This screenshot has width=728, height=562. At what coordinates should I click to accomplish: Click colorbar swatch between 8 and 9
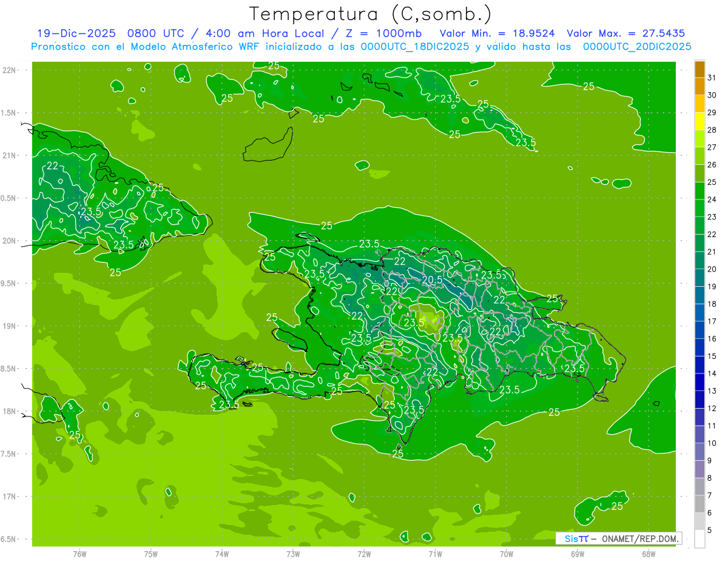699,469
